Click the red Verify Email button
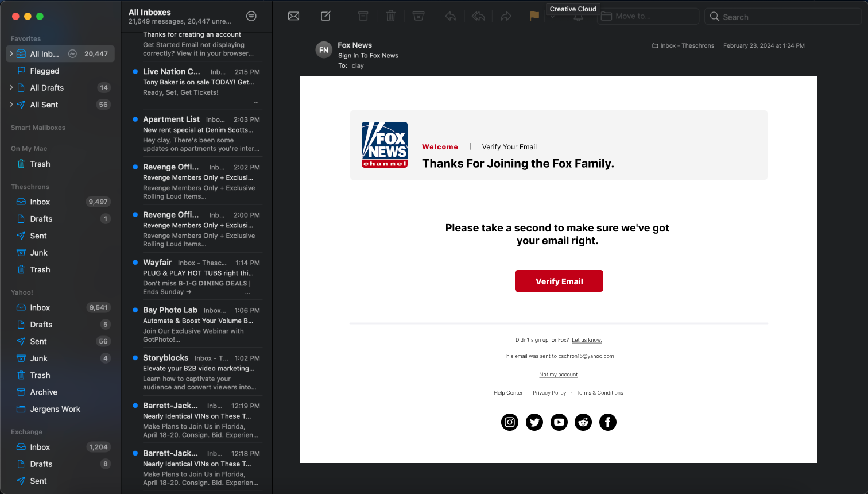 559,281
